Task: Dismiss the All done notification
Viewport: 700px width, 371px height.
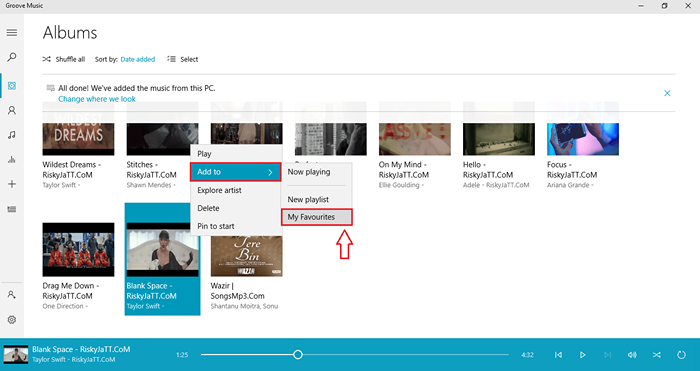Action: (x=667, y=93)
